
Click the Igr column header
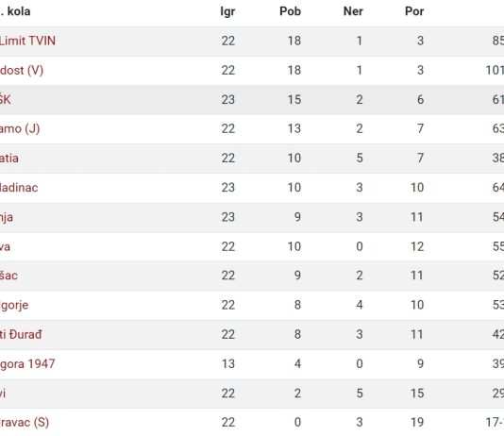click(227, 12)
